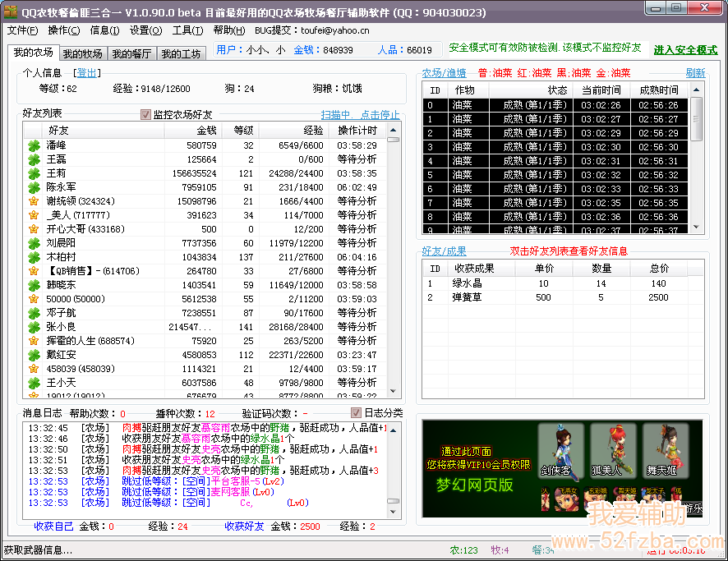Click the clover icon beside 王磊
Image resolution: width=728 pixels, height=561 pixels.
tap(34, 159)
